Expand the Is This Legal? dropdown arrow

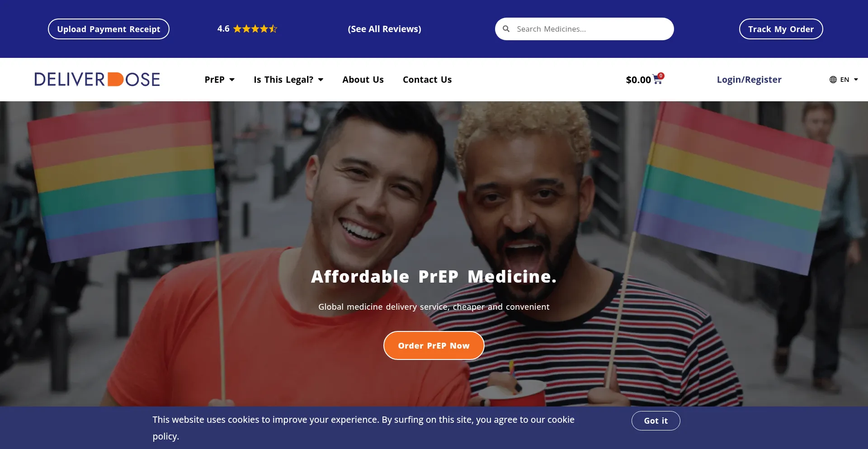pyautogui.click(x=321, y=80)
